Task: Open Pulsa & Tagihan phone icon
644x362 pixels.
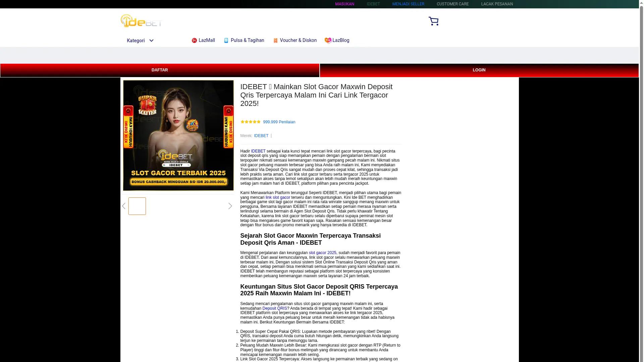Action: tap(226, 41)
